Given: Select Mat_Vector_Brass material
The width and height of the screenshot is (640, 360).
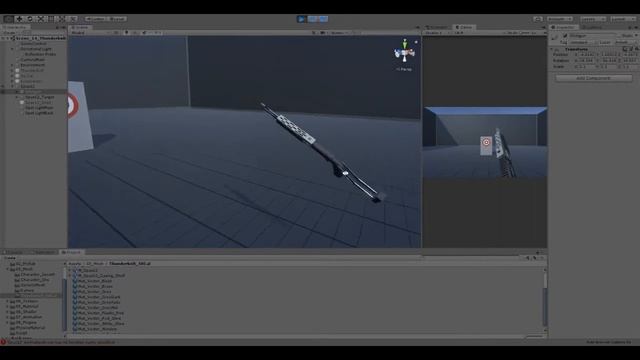Looking at the screenshot, I should [95, 287].
